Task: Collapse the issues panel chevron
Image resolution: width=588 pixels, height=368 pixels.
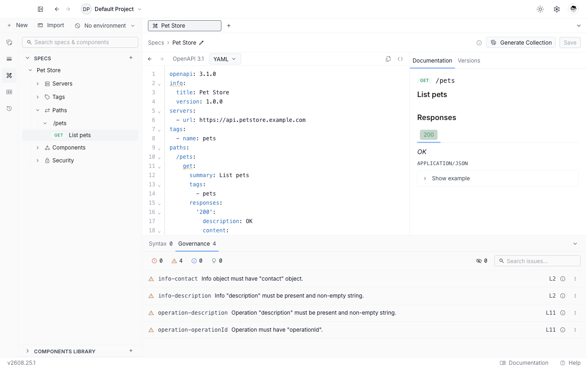Action: tap(575, 244)
